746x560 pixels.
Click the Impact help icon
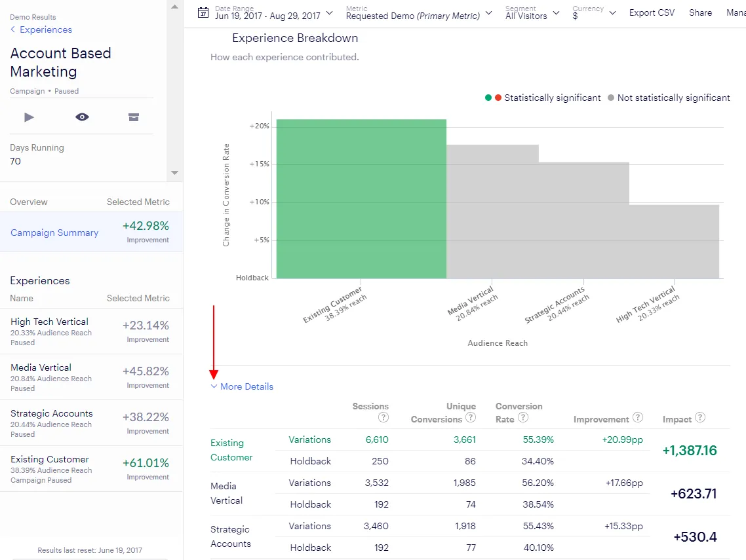point(700,417)
